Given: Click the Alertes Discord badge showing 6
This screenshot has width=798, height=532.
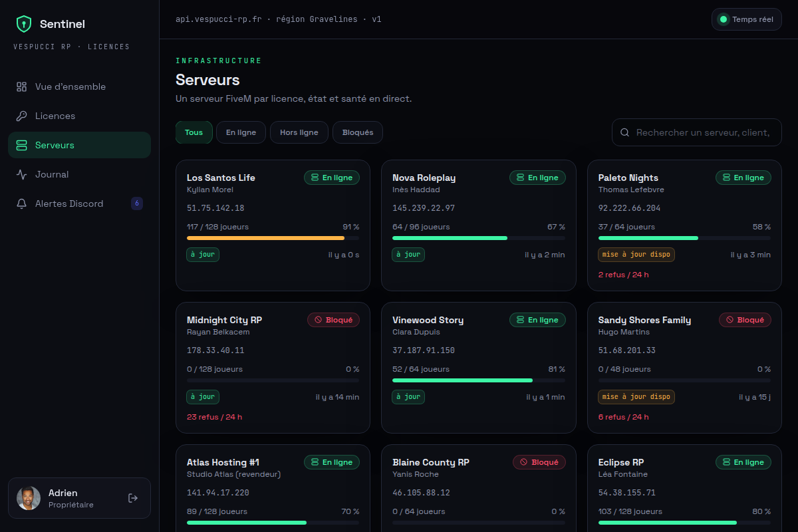Looking at the screenshot, I should 137,203.
